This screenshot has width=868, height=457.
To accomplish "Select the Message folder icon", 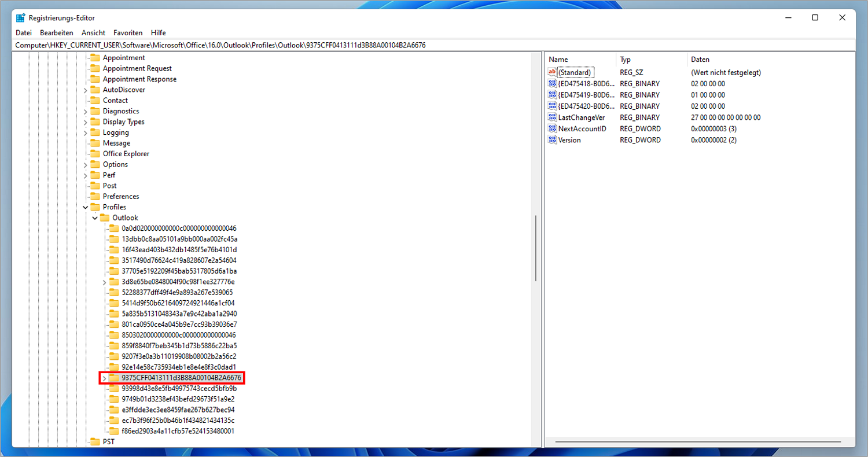I will coord(95,143).
